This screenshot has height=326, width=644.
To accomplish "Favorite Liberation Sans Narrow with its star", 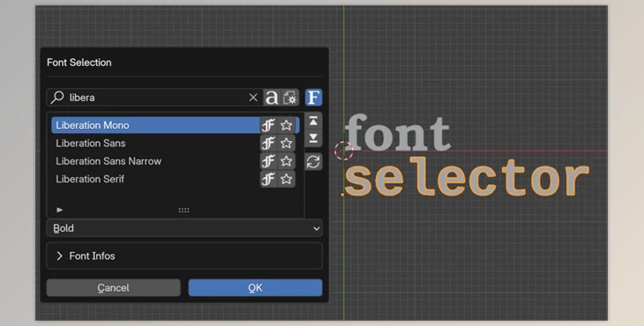I will coord(286,161).
